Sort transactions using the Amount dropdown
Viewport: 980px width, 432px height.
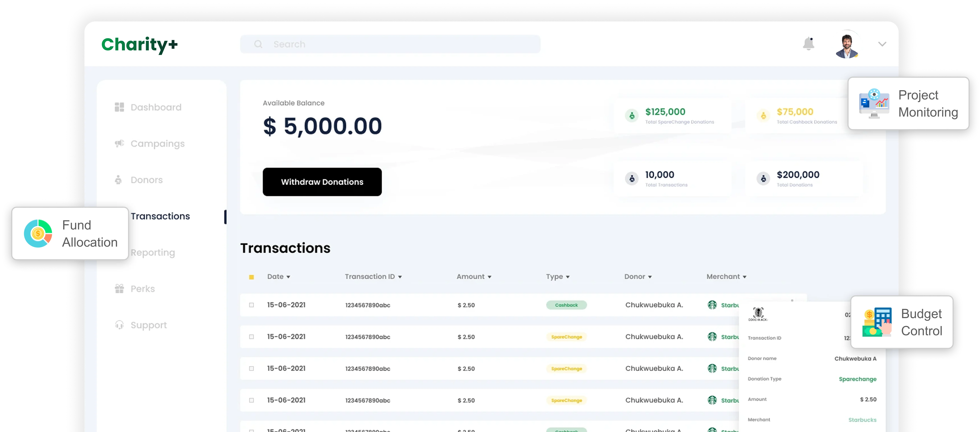click(489, 277)
